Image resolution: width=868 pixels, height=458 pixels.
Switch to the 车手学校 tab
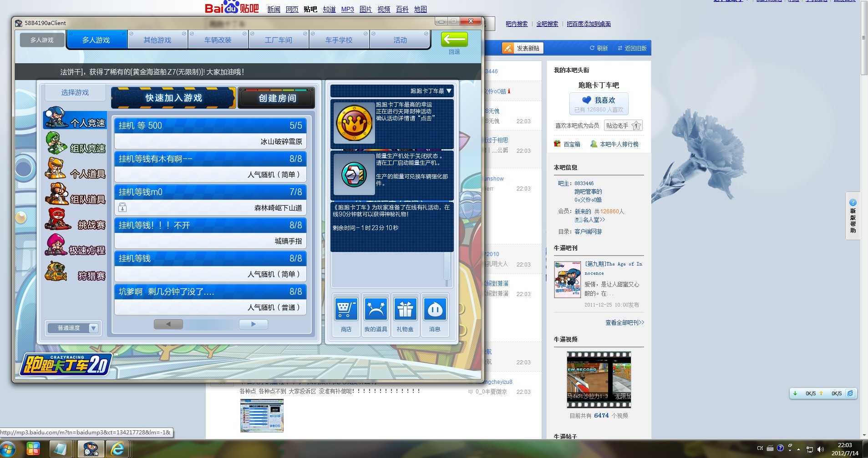click(x=339, y=40)
